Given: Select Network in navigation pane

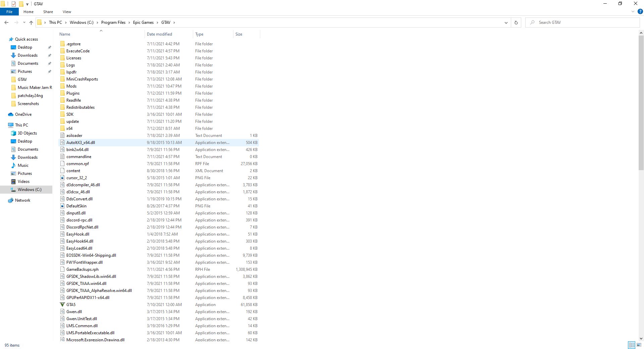Looking at the screenshot, I should (x=22, y=200).
